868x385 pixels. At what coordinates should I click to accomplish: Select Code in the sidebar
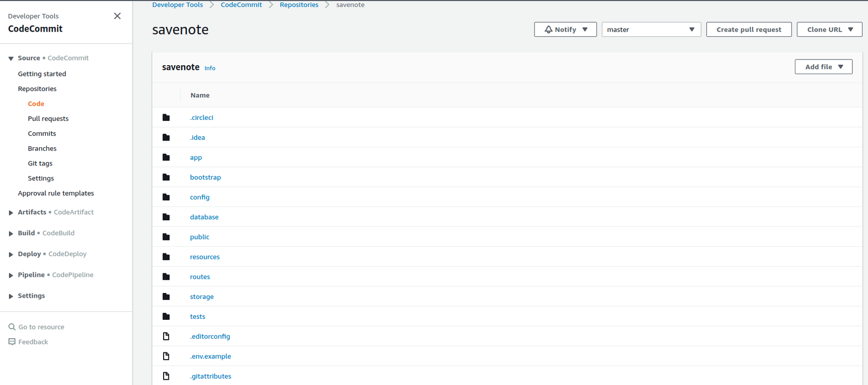[x=36, y=104]
